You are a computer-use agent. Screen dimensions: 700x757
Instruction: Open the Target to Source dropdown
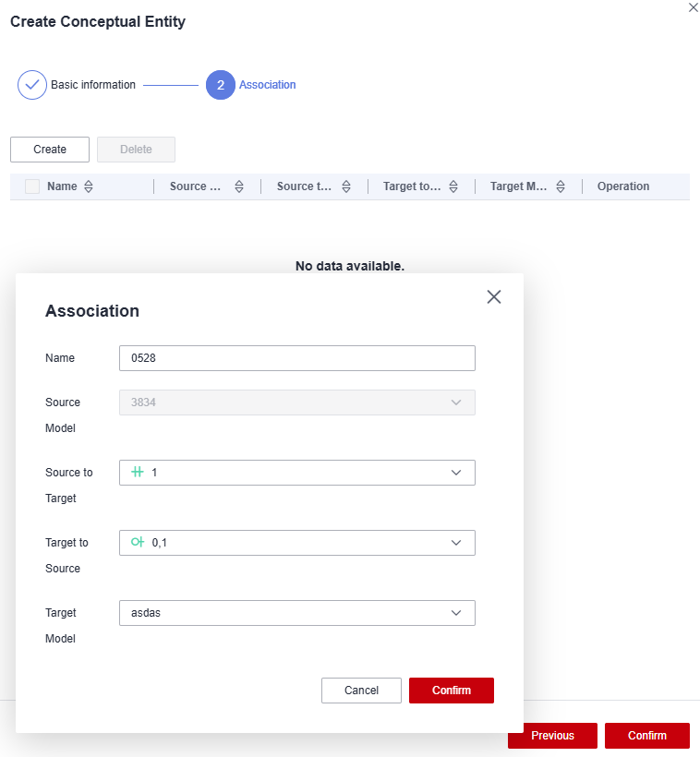pyautogui.click(x=297, y=543)
